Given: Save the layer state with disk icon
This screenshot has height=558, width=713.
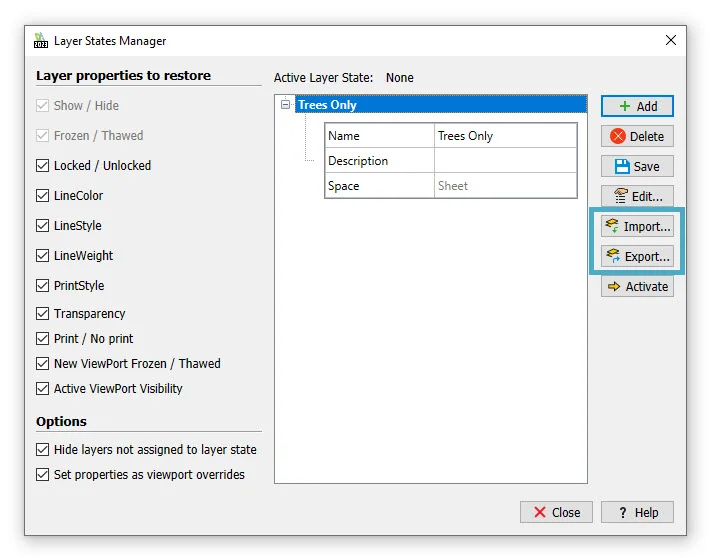Looking at the screenshot, I should click(637, 166).
